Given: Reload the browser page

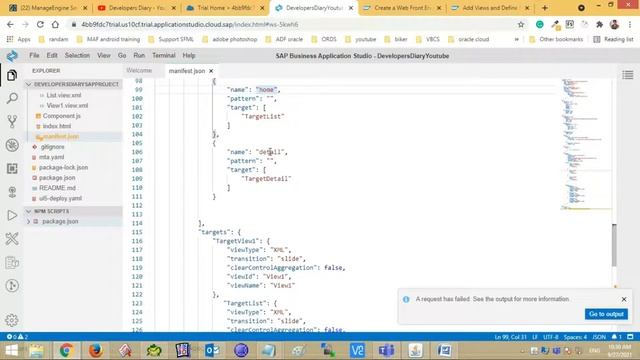Looking at the screenshot, I should [40, 24].
